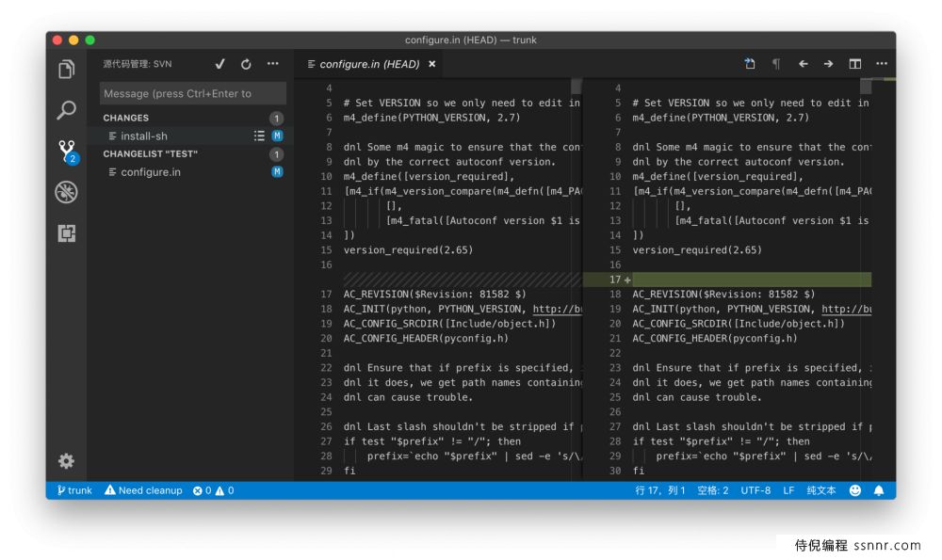Click the commit message input box

193,93
